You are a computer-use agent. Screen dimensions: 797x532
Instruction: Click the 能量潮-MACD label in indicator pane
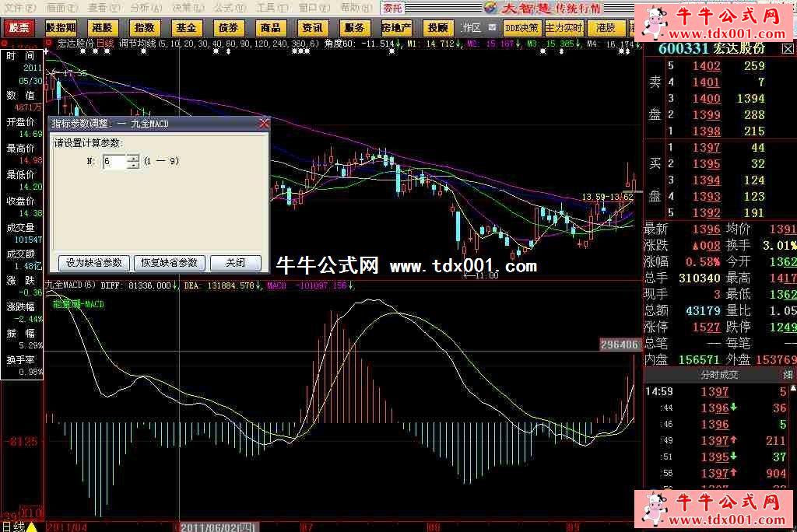[x=79, y=304]
